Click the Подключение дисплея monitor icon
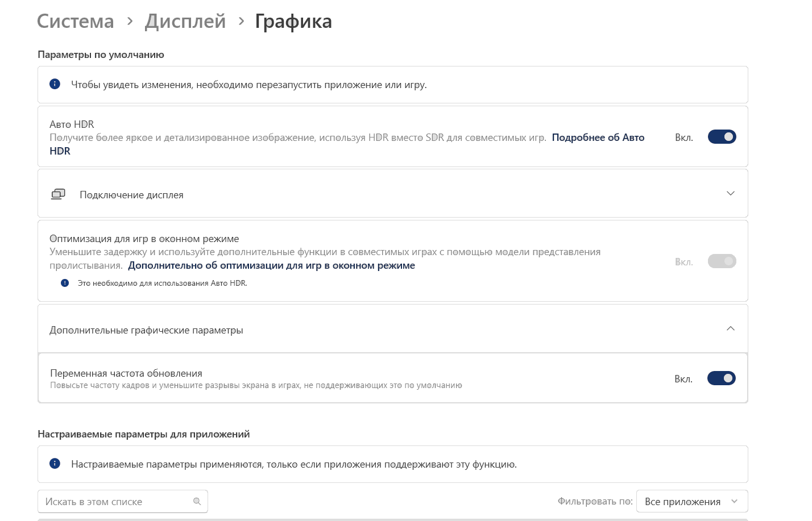This screenshot has width=812, height=521. 59,194
